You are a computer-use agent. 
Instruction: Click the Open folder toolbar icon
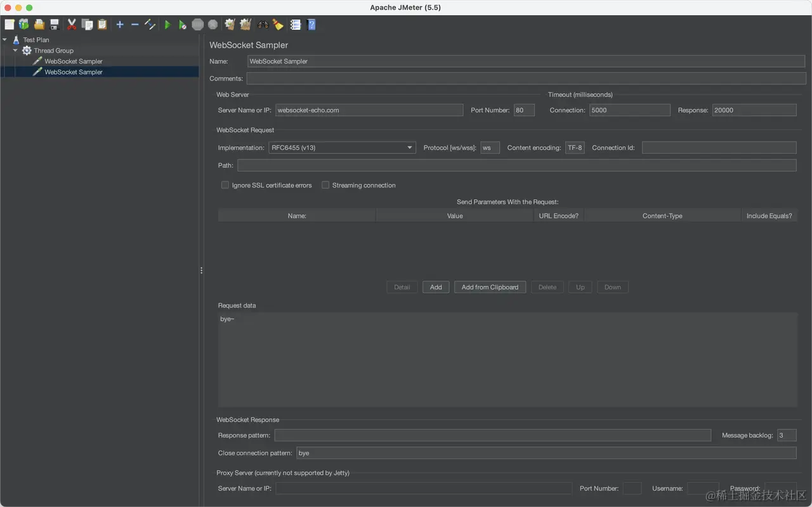click(x=39, y=25)
